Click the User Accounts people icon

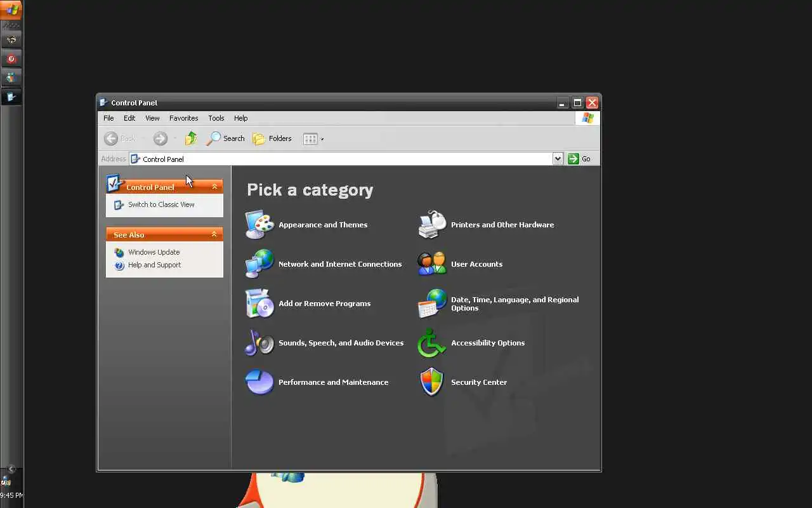click(433, 264)
